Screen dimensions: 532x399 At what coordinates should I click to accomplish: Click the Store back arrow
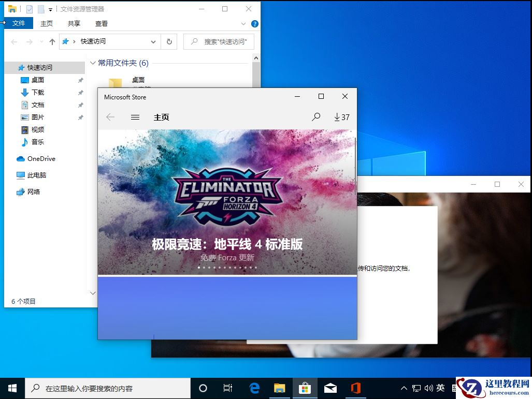click(x=110, y=117)
